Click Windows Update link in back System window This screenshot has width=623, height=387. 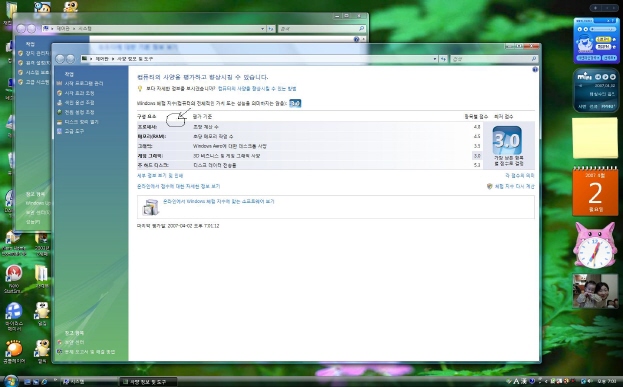pyautogui.click(x=38, y=203)
